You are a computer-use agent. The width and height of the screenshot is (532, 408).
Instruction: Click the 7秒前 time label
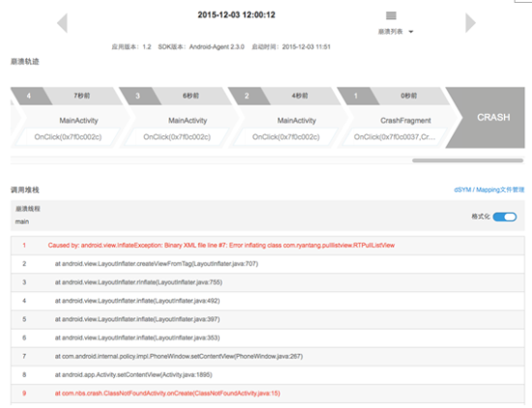pyautogui.click(x=82, y=96)
